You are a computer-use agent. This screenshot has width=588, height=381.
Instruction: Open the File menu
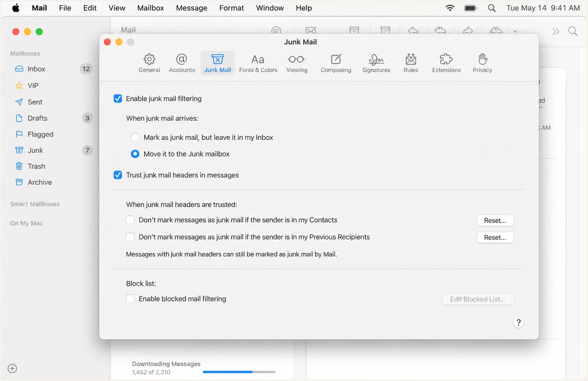65,8
